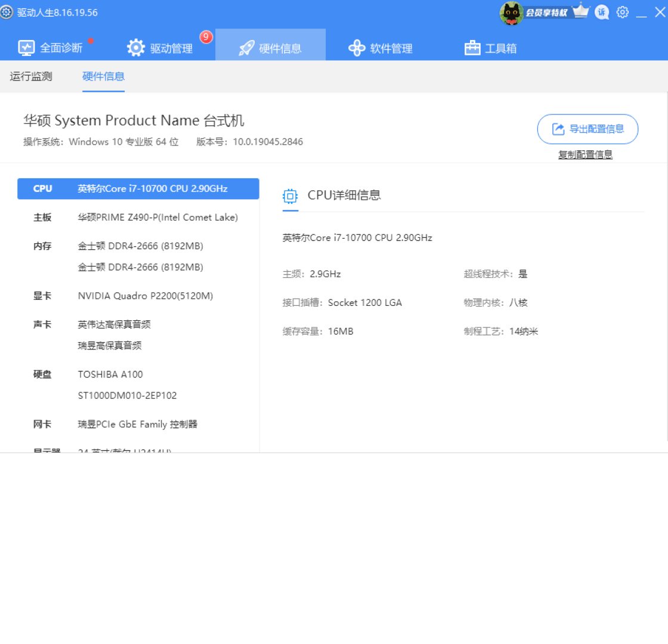Click the 会员享特权 label

546,13
